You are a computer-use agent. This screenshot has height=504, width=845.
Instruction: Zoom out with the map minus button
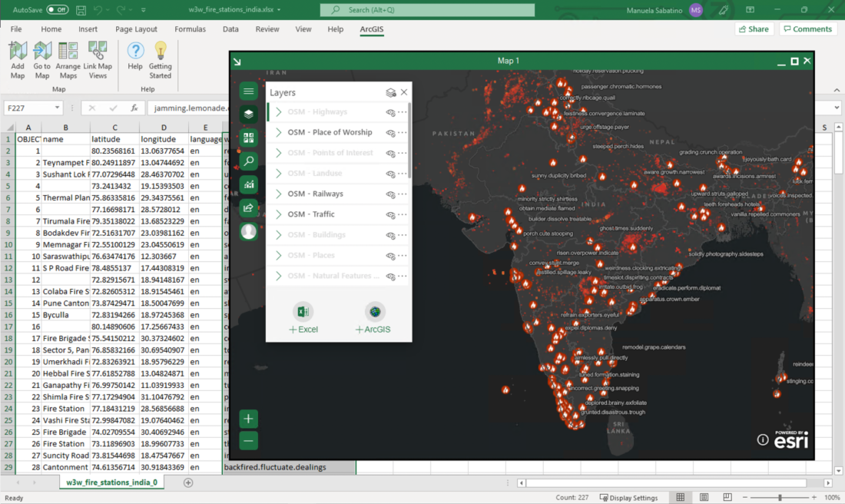(x=248, y=441)
